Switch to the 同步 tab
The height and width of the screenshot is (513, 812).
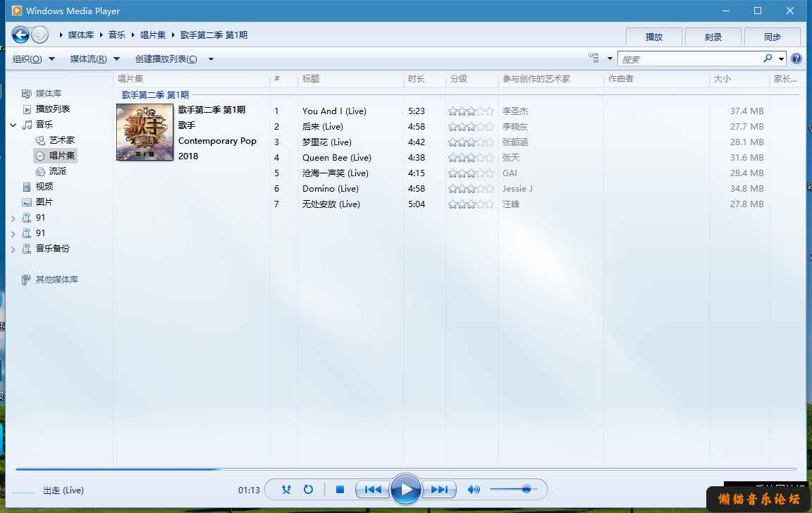point(772,37)
